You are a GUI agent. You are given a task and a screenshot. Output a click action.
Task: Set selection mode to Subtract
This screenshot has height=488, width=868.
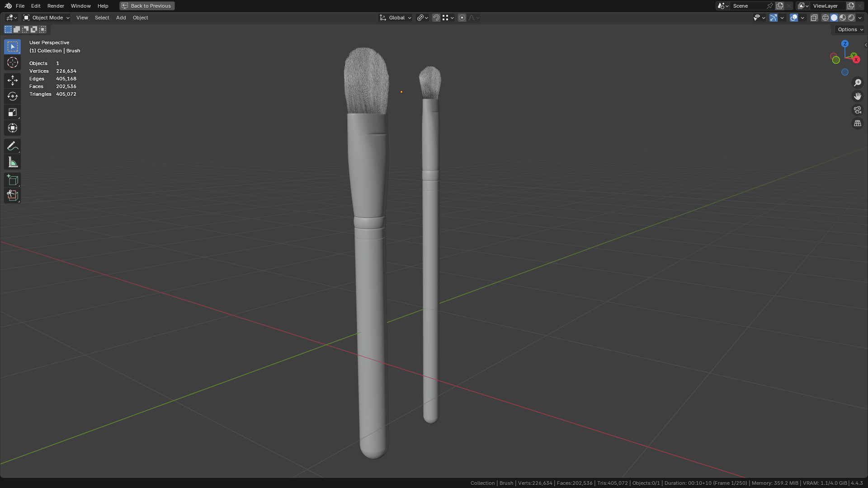tap(25, 29)
